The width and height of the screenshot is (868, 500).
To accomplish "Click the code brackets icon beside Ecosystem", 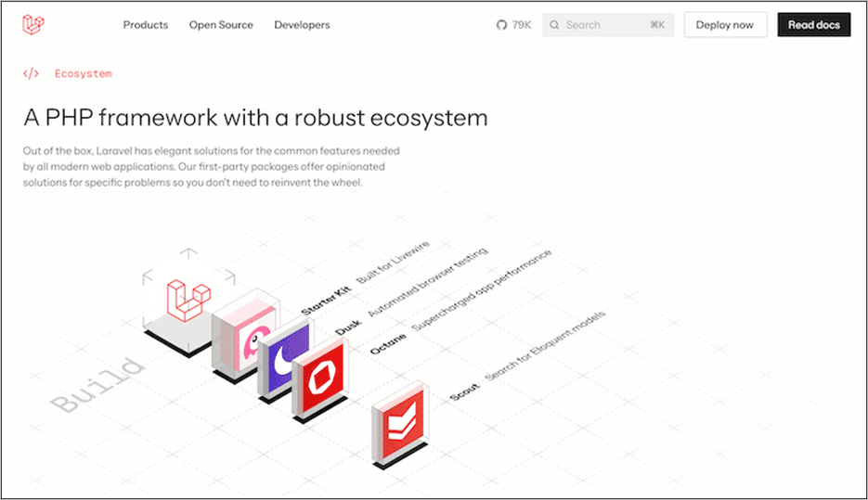I will coord(31,73).
